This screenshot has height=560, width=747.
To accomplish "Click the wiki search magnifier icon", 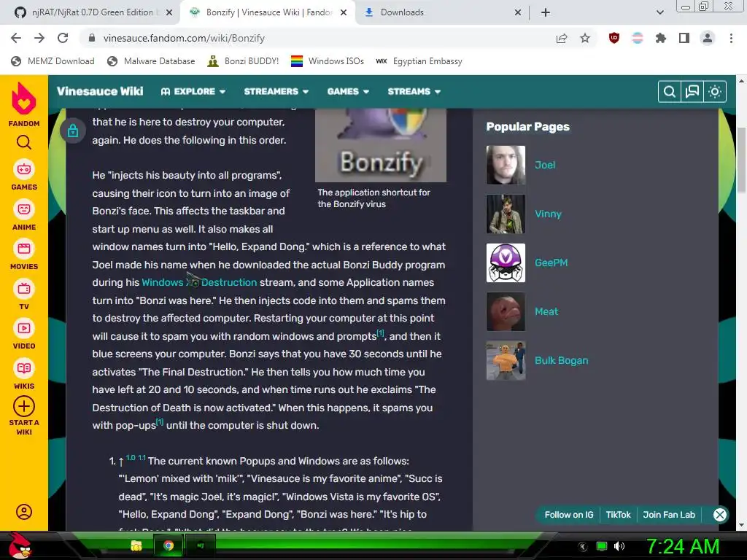I will click(670, 91).
